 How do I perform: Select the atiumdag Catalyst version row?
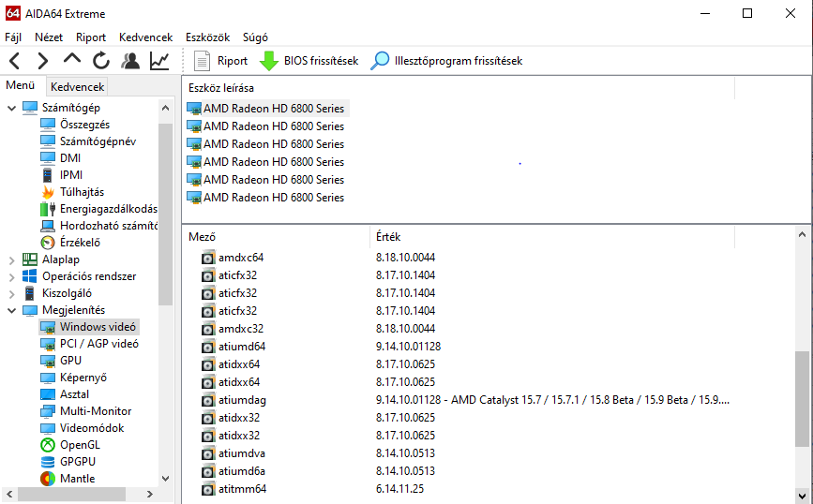pyautogui.click(x=466, y=400)
